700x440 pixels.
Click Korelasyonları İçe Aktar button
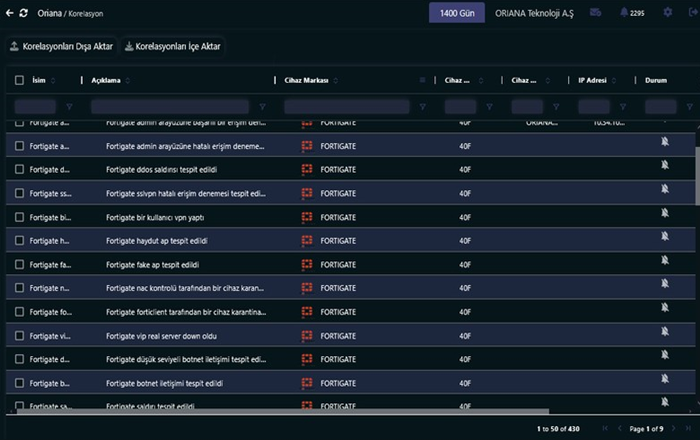point(172,46)
